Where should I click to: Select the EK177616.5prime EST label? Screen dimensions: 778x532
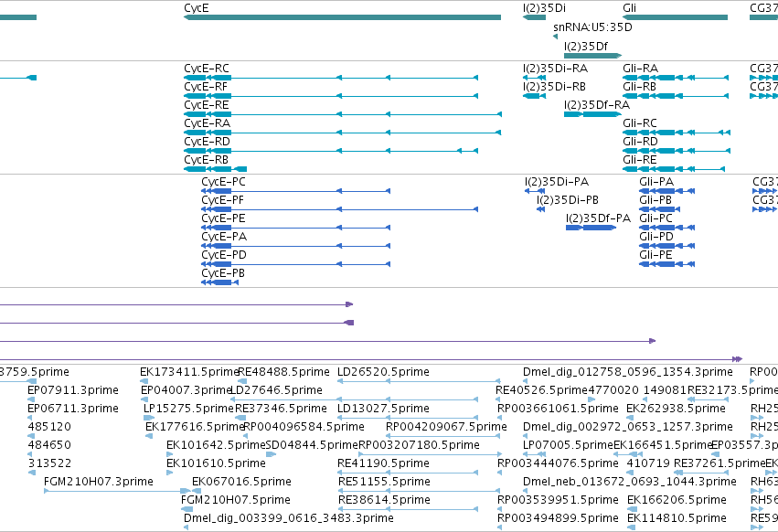point(195,427)
